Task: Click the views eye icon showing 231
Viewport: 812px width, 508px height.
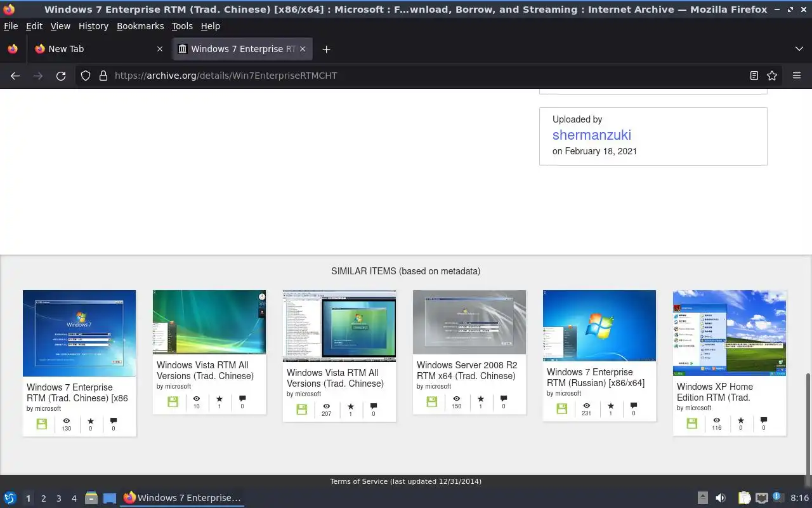Action: point(586,406)
